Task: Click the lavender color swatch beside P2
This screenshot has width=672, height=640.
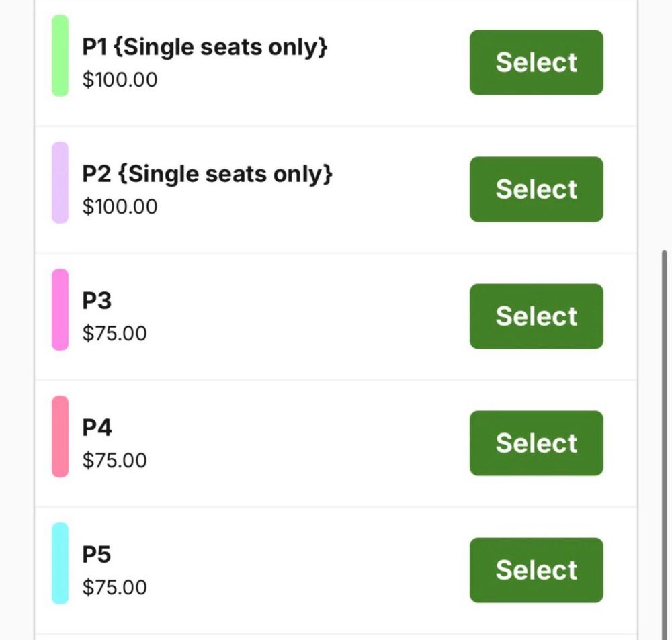Action: click(x=59, y=183)
